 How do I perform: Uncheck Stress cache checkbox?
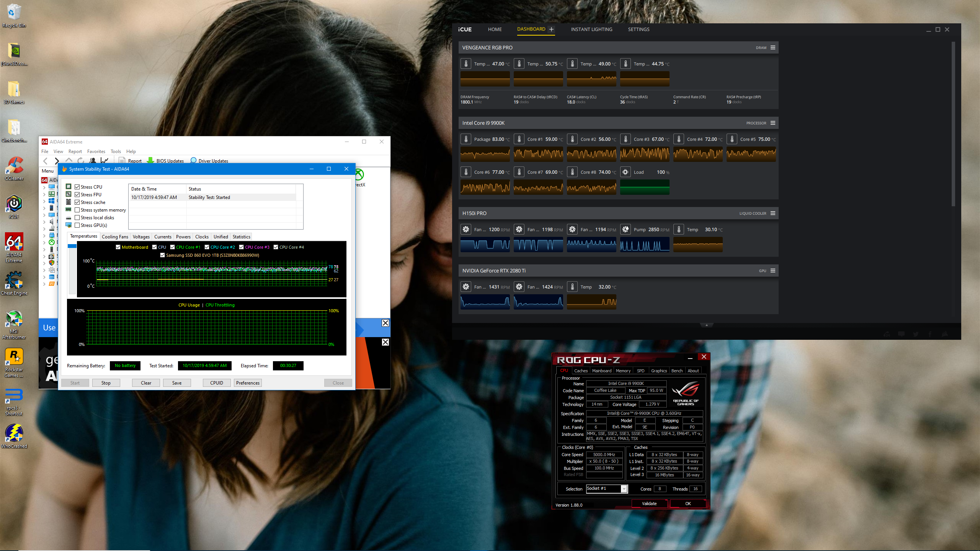click(x=77, y=202)
